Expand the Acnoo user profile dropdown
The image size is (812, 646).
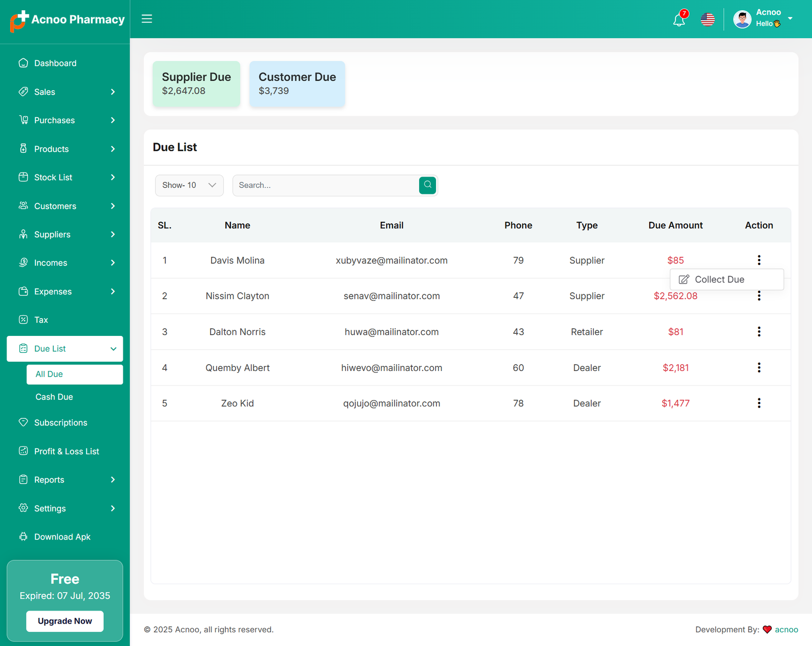click(x=763, y=19)
